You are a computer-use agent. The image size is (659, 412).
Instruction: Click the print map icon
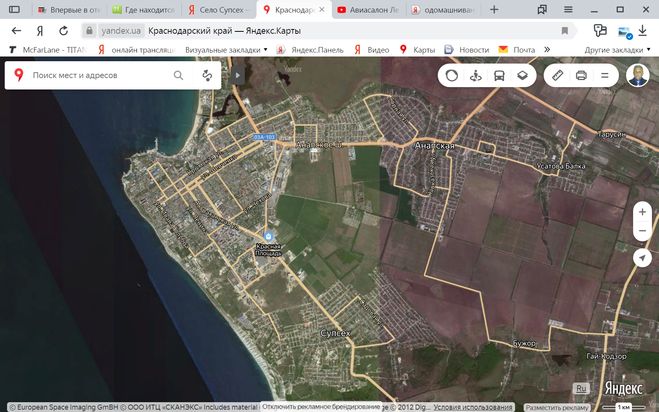[581, 75]
